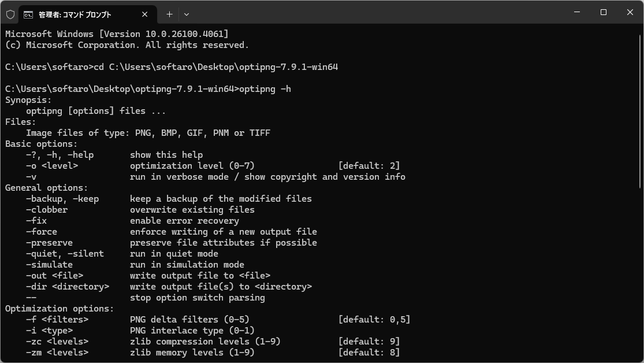Click the 'optipng -h' command text
This screenshot has width=644, height=363.
click(265, 89)
